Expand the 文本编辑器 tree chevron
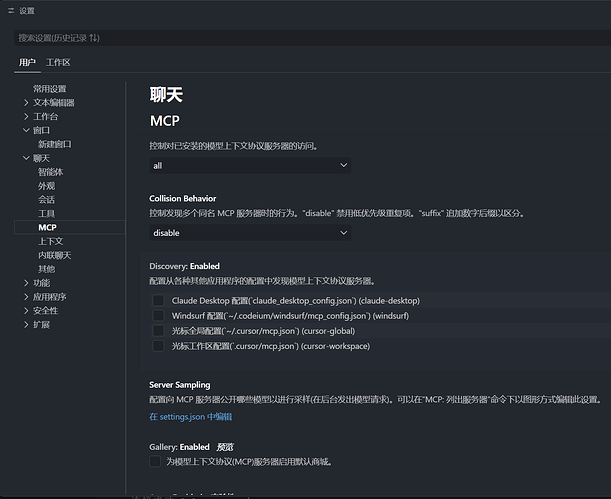Viewport: 611px width, 499px height. pos(26,102)
